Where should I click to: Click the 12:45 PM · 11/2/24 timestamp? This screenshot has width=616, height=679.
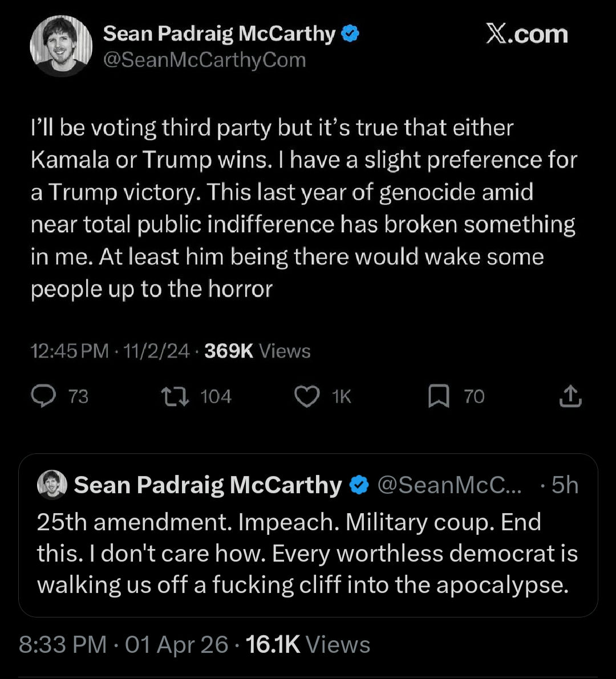(x=110, y=351)
